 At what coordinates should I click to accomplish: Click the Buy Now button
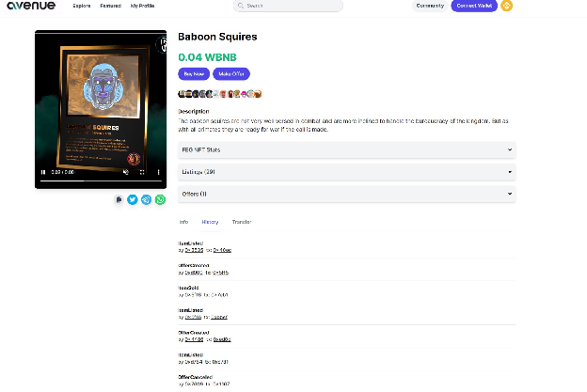click(x=194, y=74)
